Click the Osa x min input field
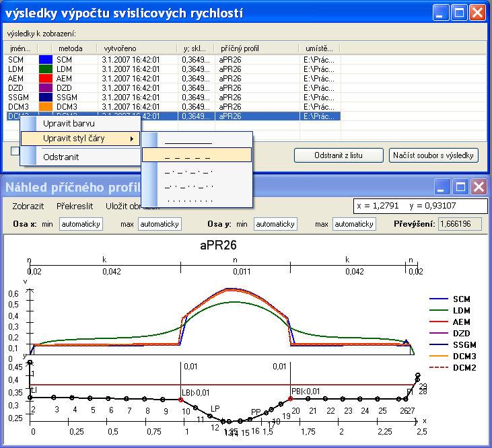The height and width of the screenshot is (448, 492). coord(81,224)
